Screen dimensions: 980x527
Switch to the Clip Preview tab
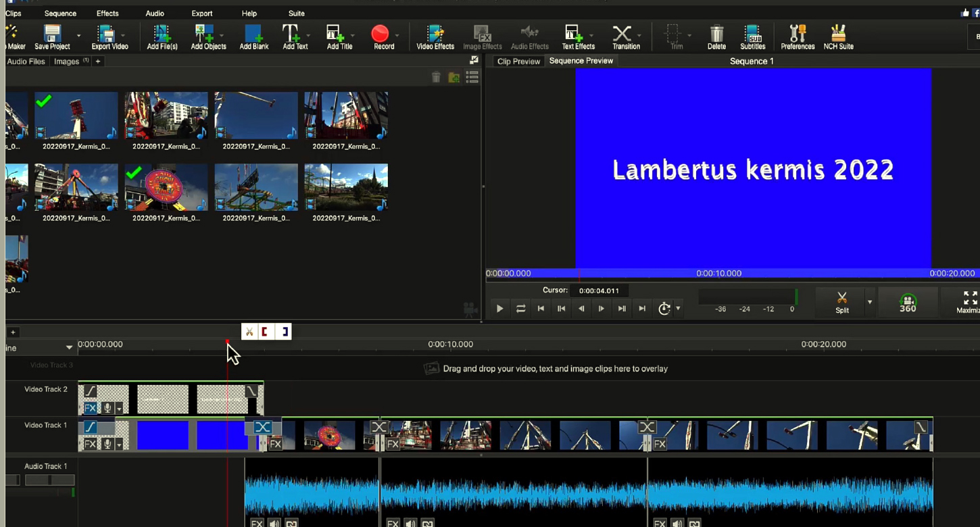[x=518, y=61]
